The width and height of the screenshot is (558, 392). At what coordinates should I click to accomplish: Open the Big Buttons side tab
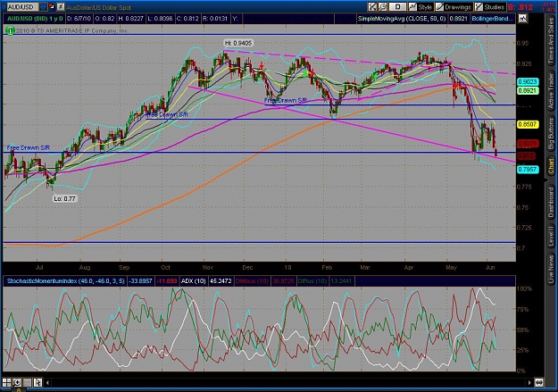[551, 134]
